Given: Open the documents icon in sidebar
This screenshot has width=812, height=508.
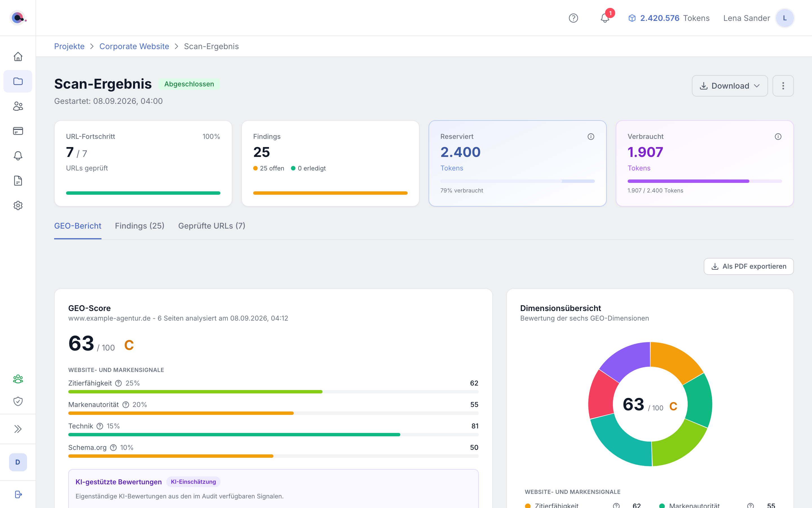Looking at the screenshot, I should pos(18,181).
